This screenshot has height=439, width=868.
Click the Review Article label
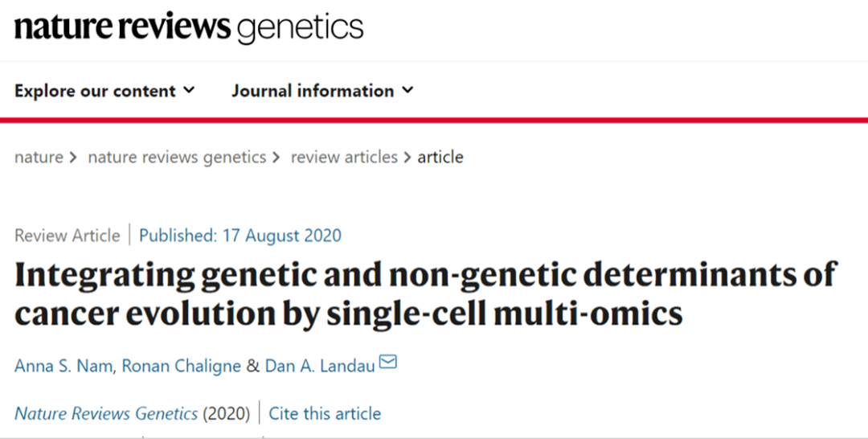[x=67, y=236]
